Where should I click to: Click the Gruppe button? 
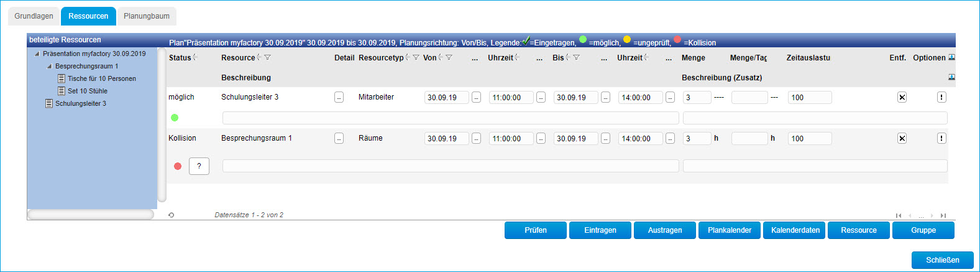(923, 230)
